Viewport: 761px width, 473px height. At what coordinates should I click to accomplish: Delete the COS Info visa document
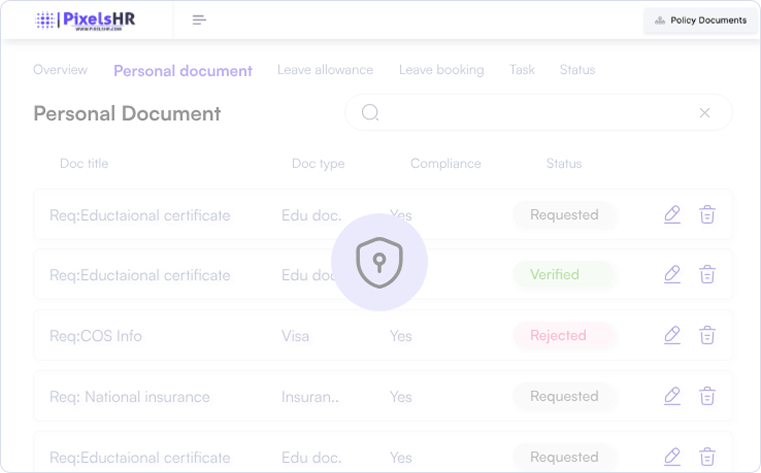tap(707, 335)
